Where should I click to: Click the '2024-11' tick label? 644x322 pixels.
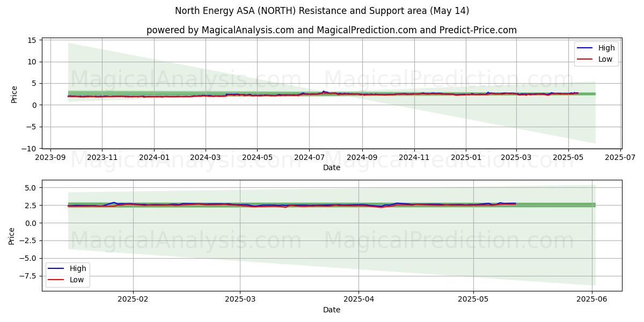point(413,157)
